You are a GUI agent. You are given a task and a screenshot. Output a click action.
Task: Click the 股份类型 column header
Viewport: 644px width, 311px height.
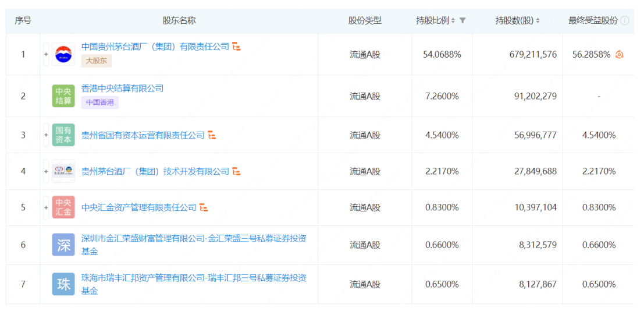click(365, 20)
